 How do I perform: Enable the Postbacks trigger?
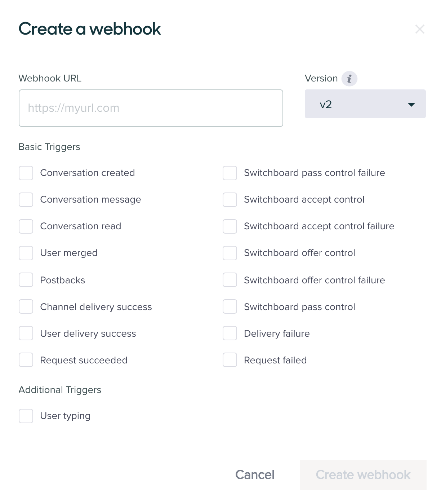(x=26, y=280)
